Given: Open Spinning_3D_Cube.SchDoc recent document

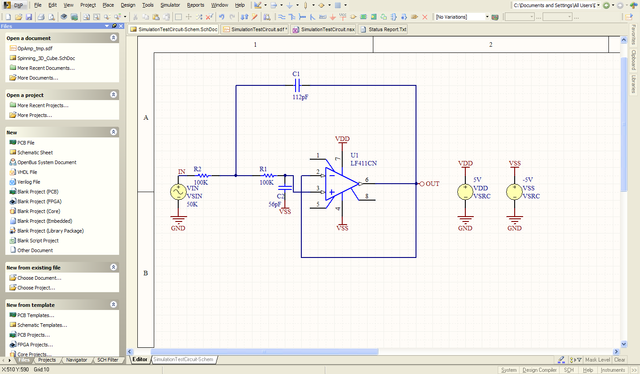Looking at the screenshot, I should [46, 58].
